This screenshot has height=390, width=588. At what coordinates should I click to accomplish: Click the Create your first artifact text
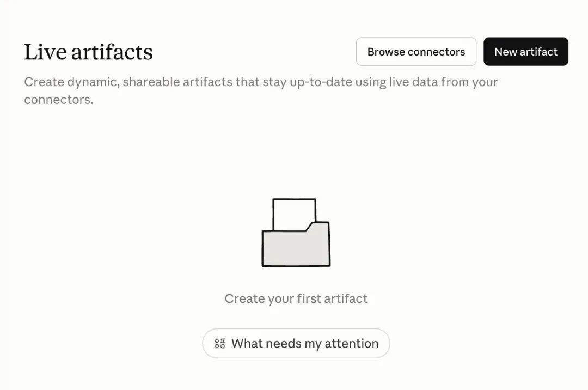click(296, 298)
